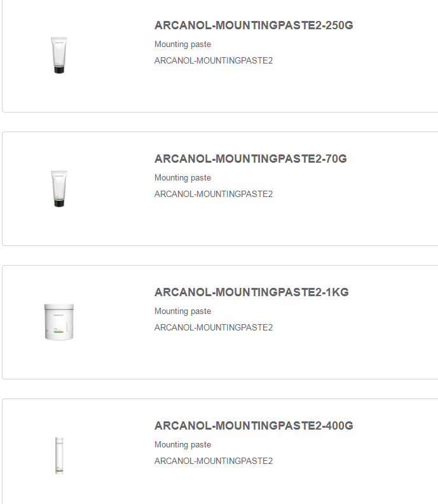The width and height of the screenshot is (438, 504).
Task: Click "Mounting paste" description under the 70G title
Action: pyautogui.click(x=182, y=178)
